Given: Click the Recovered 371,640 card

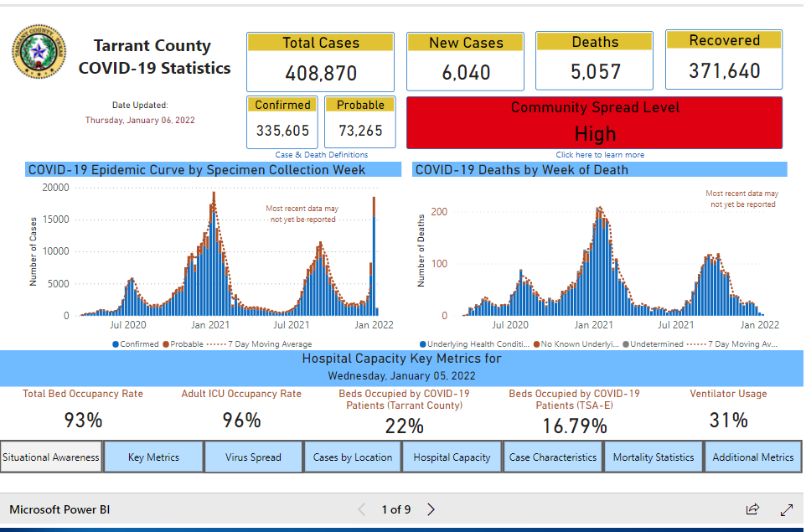Looking at the screenshot, I should pos(724,59).
